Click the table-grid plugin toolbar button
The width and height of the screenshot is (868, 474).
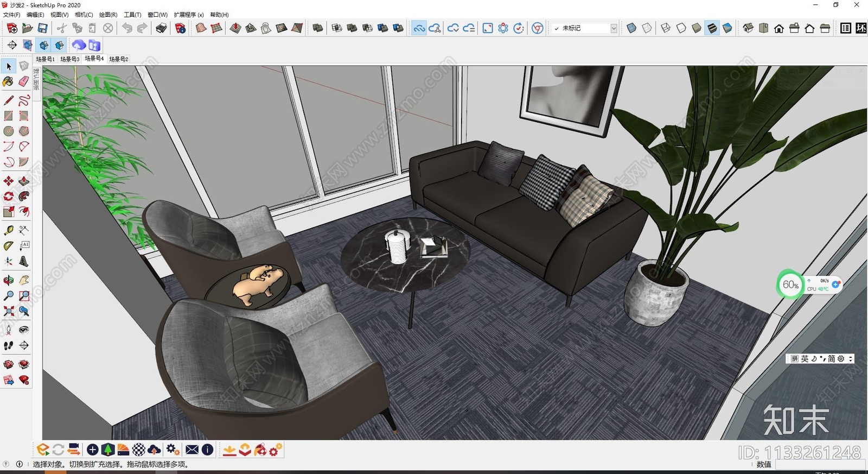point(846,28)
